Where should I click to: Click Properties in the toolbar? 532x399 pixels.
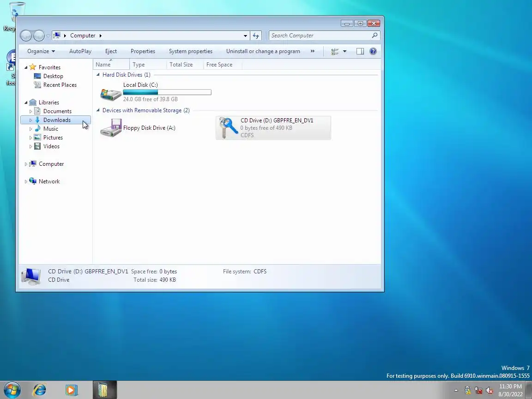point(143,51)
